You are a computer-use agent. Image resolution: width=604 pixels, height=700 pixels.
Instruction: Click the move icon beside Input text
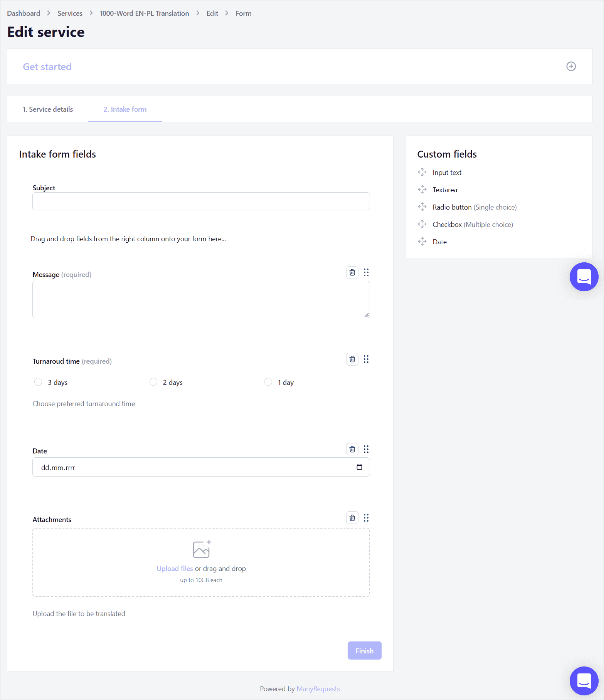422,172
